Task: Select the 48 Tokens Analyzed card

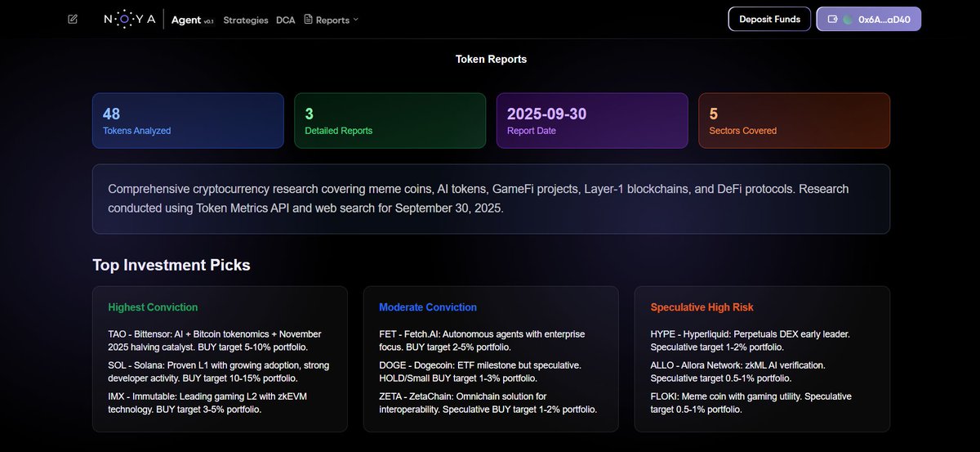Action: (x=188, y=120)
